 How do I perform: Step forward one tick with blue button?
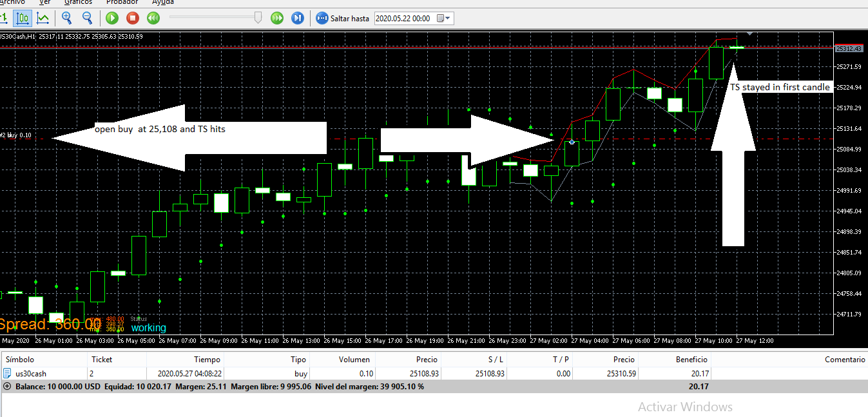pos(298,18)
